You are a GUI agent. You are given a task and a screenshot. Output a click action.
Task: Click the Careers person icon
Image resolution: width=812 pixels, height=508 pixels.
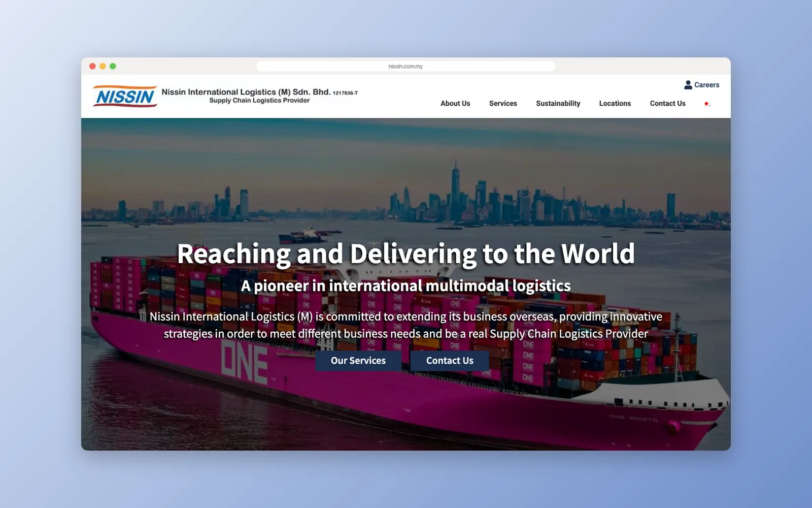click(x=688, y=85)
